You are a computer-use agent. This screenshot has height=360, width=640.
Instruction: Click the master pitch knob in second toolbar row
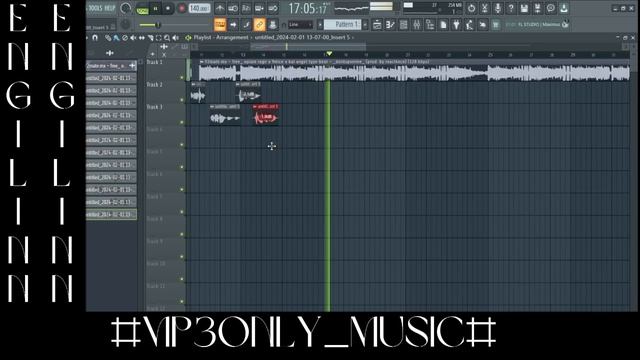125,25
